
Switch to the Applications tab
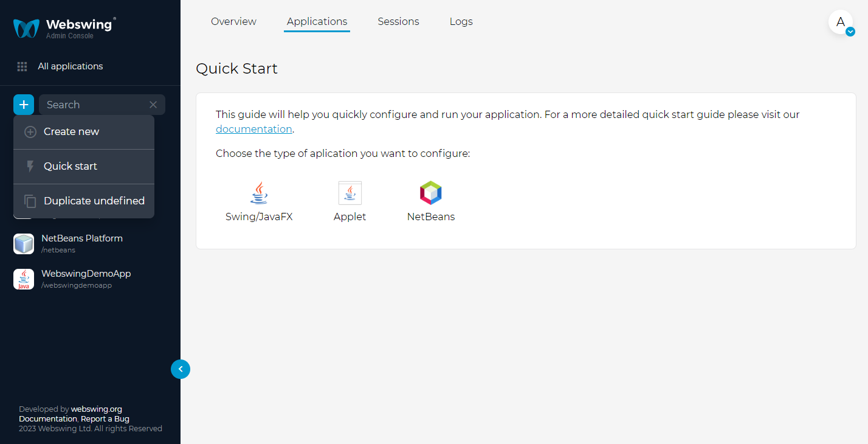coord(317,22)
